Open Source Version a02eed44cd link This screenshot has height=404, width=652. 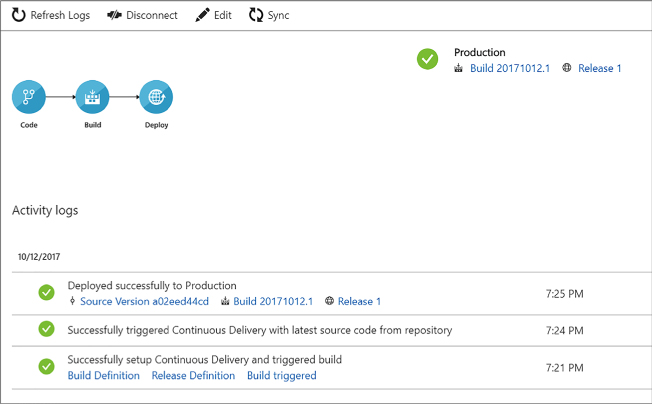tap(144, 301)
